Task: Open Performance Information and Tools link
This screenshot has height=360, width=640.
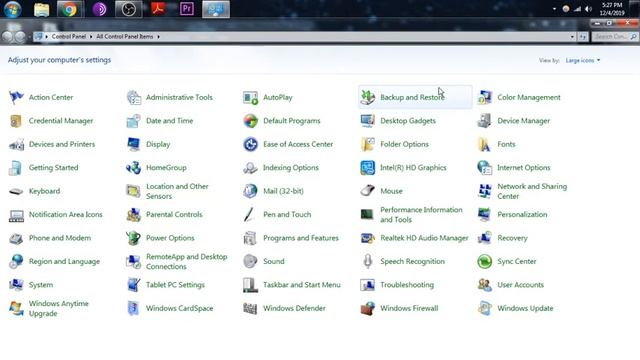Action: point(421,215)
